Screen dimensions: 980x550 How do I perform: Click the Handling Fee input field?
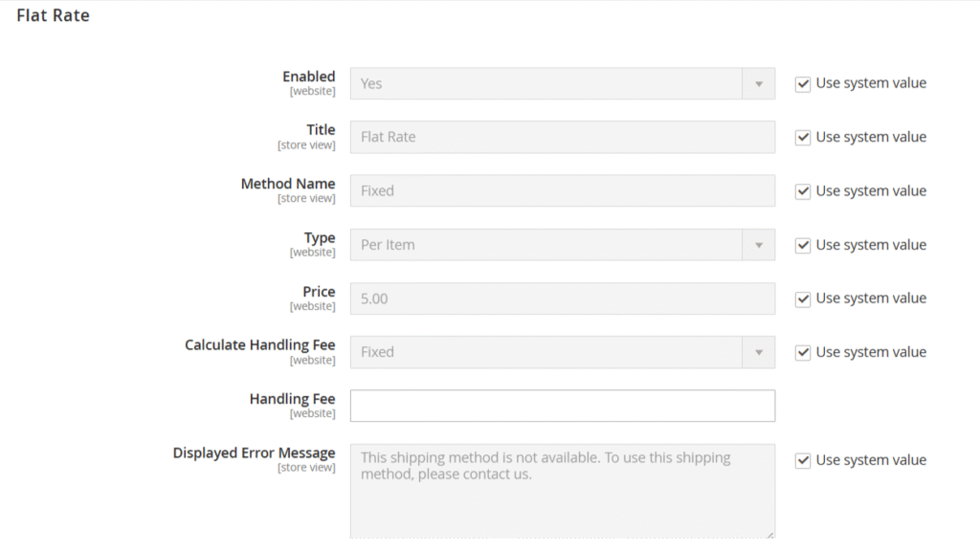[562, 406]
